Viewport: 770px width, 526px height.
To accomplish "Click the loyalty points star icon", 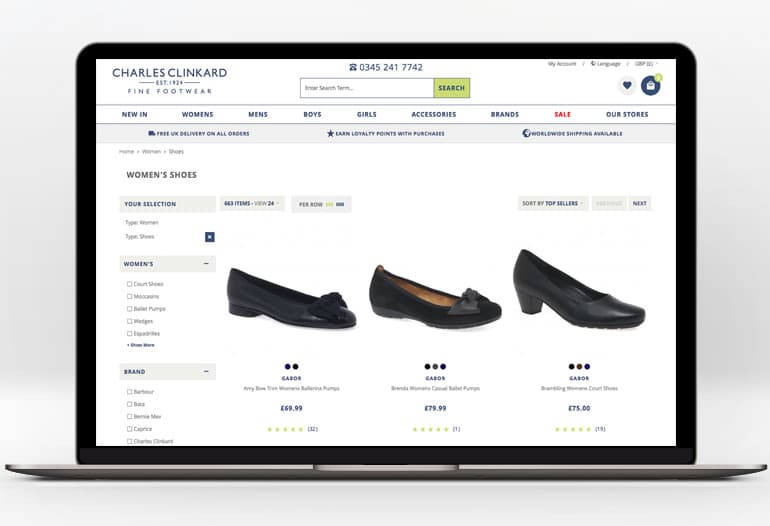I will tap(330, 133).
